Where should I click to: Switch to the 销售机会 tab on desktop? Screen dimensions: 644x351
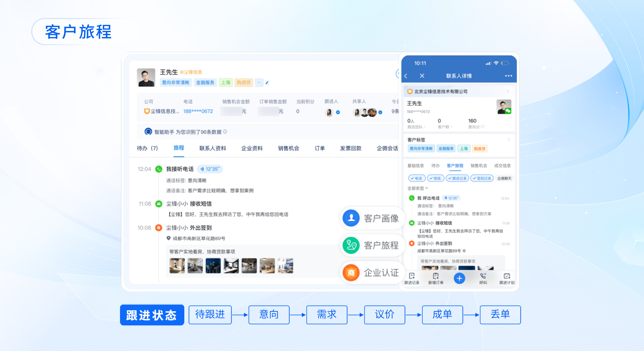tap(288, 148)
